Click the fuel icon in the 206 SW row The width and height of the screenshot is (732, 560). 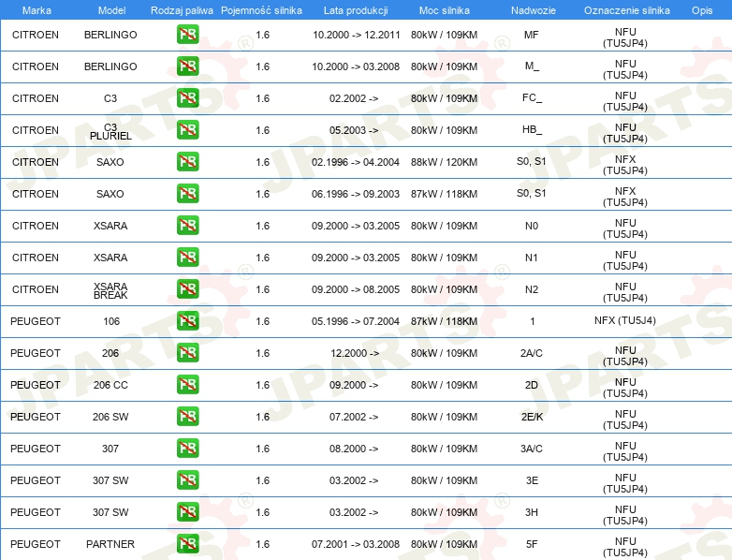coord(187,416)
